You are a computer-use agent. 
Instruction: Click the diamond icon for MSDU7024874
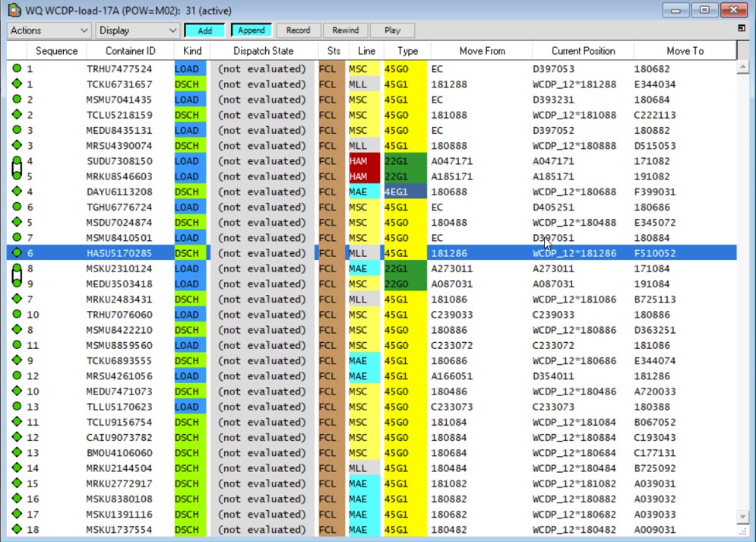click(17, 222)
